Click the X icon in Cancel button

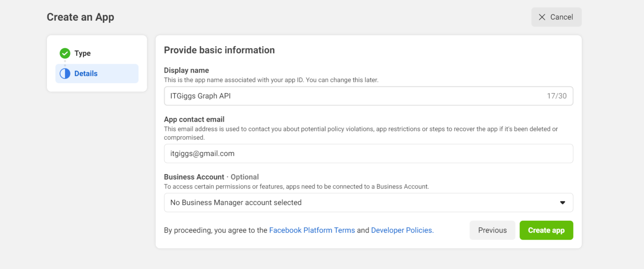pyautogui.click(x=542, y=17)
